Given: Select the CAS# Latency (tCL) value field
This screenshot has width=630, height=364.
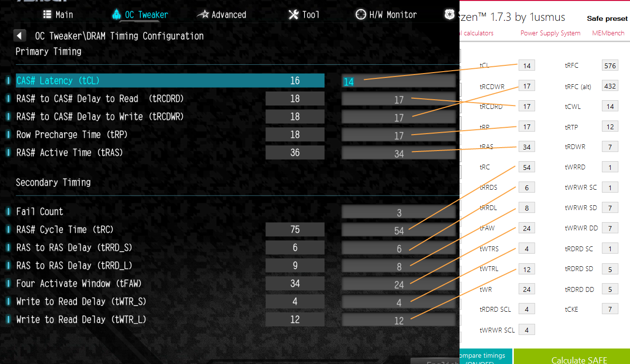Looking at the screenshot, I should (398, 81).
